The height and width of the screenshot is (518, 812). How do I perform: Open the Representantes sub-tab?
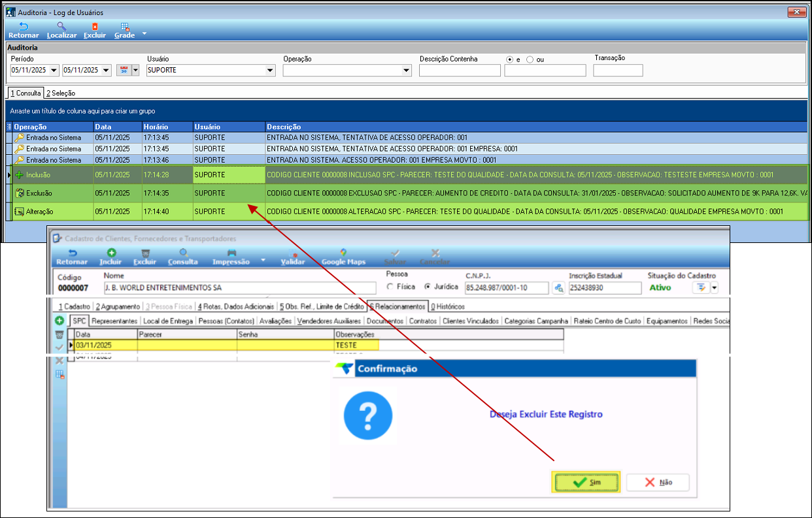coord(114,321)
